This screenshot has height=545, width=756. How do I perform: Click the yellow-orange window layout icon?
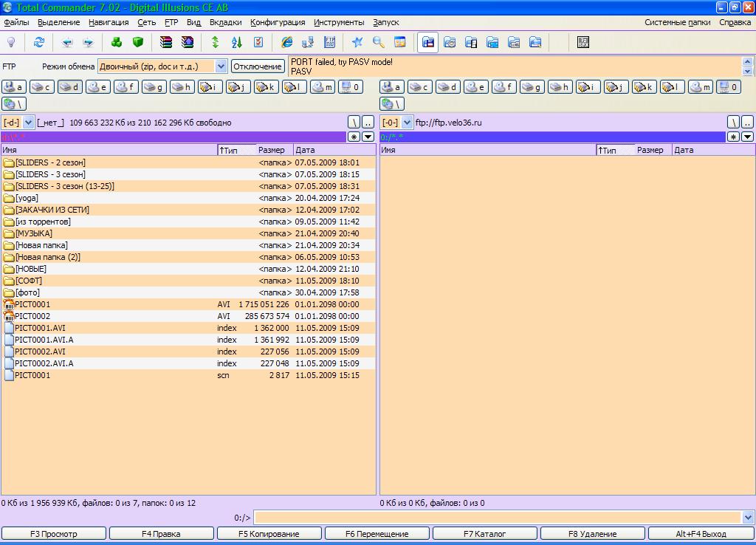[x=400, y=42]
